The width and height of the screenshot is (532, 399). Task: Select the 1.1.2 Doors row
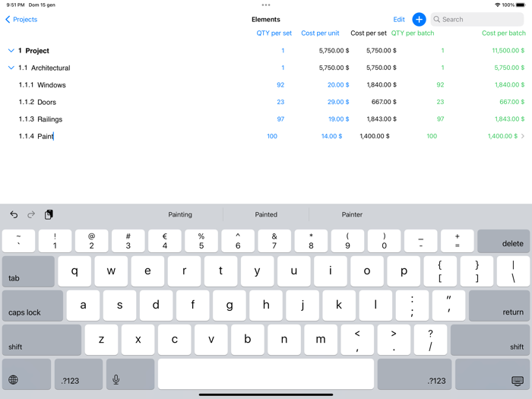coord(266,102)
